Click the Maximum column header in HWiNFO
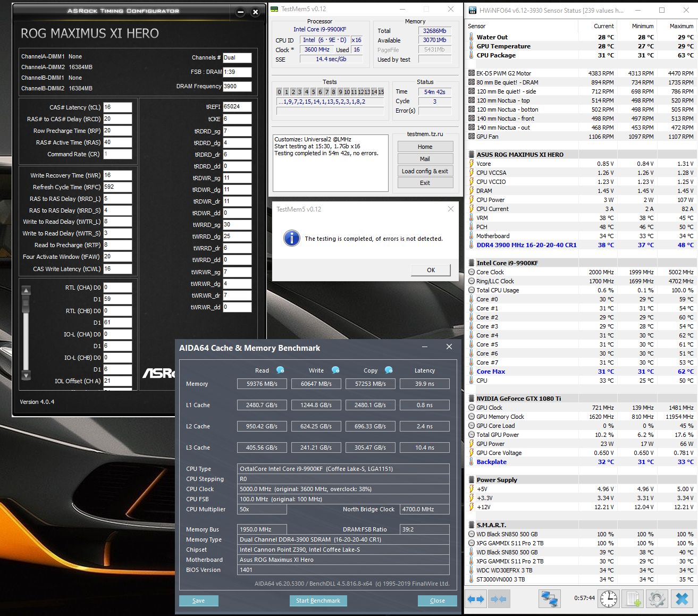Image resolution: width=698 pixels, height=616 pixels. click(676, 26)
